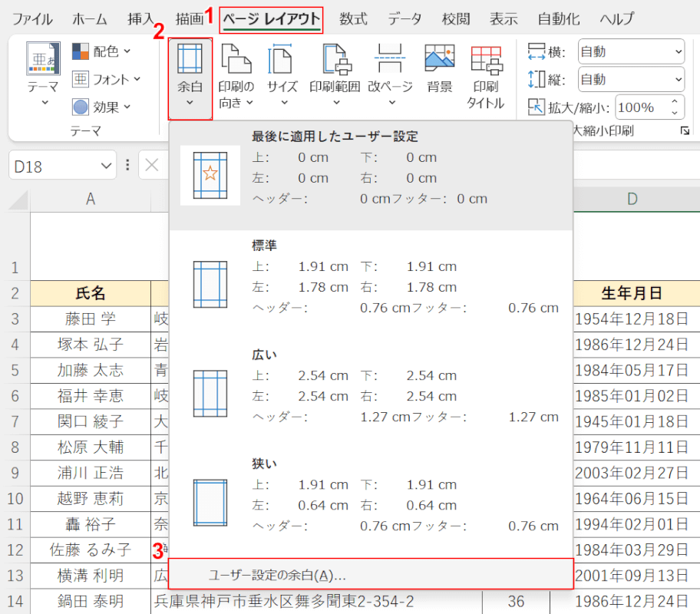Viewport: 700px width, 614px height.
Task: Open the 横 width dropdown
Action: tap(630, 52)
